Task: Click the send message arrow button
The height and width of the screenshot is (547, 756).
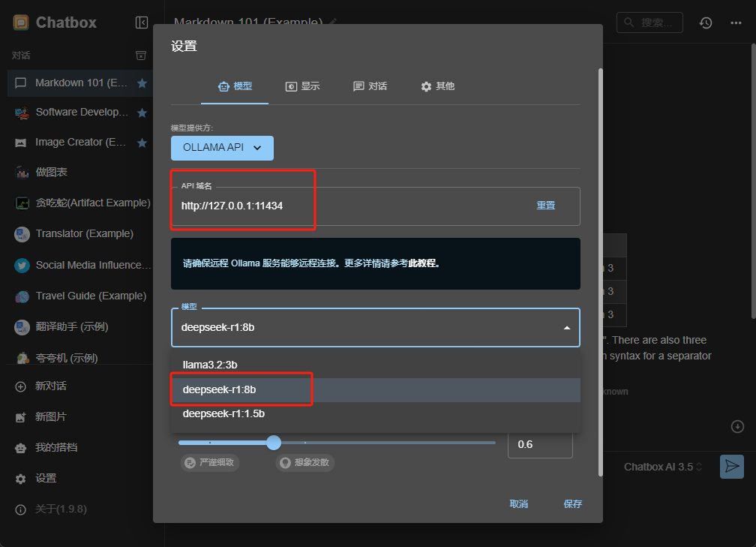Action: 732,467
